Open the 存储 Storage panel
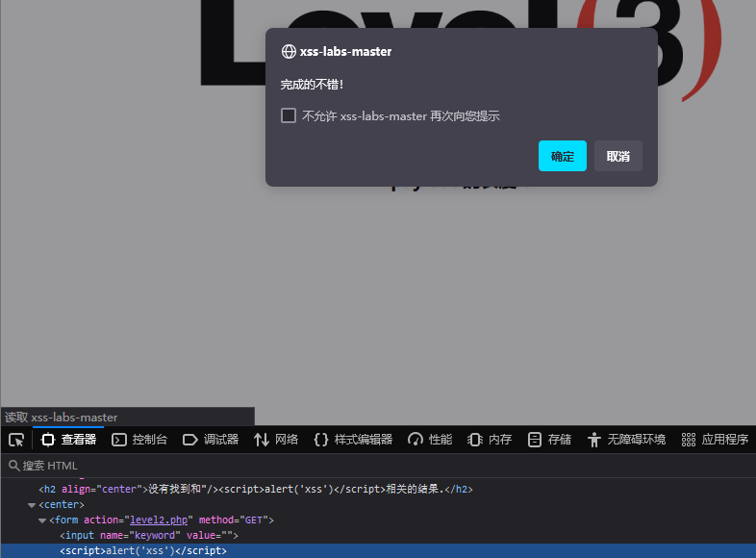756x558 pixels. (549, 440)
